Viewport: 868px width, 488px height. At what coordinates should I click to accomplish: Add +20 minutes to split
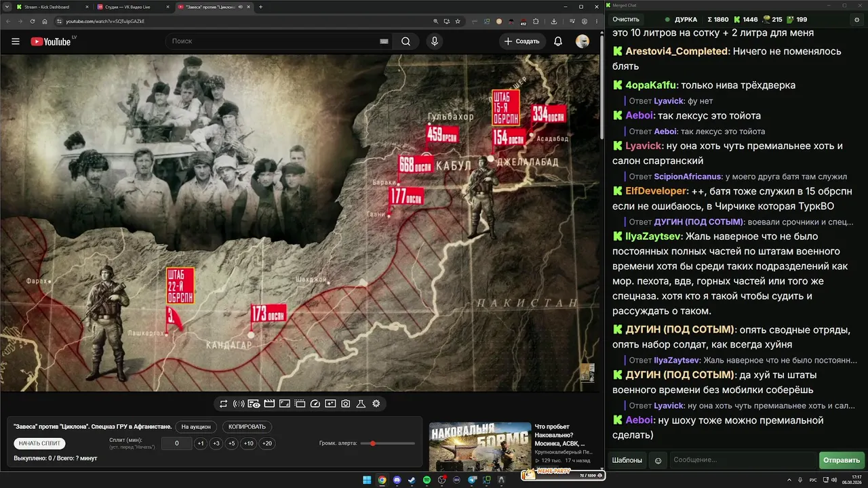click(x=267, y=443)
